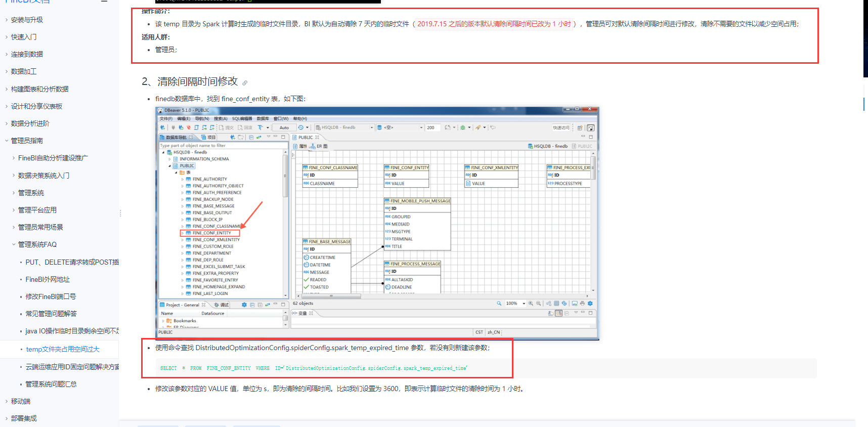Open 设计和分享仪表板 in sidebar

pyautogui.click(x=36, y=106)
